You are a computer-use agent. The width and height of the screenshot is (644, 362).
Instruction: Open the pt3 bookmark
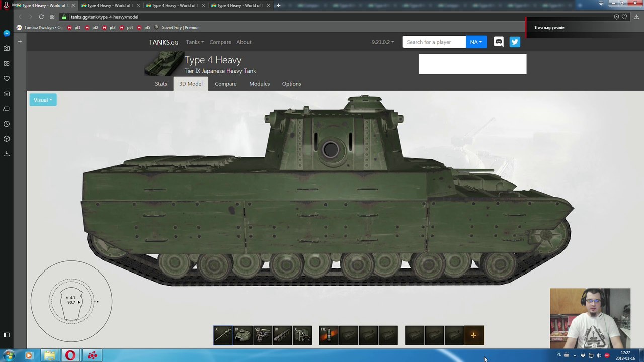click(110, 28)
